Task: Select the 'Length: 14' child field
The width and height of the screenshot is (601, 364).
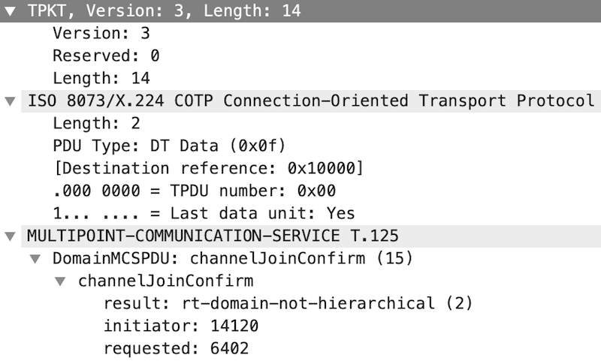Action: (101, 78)
